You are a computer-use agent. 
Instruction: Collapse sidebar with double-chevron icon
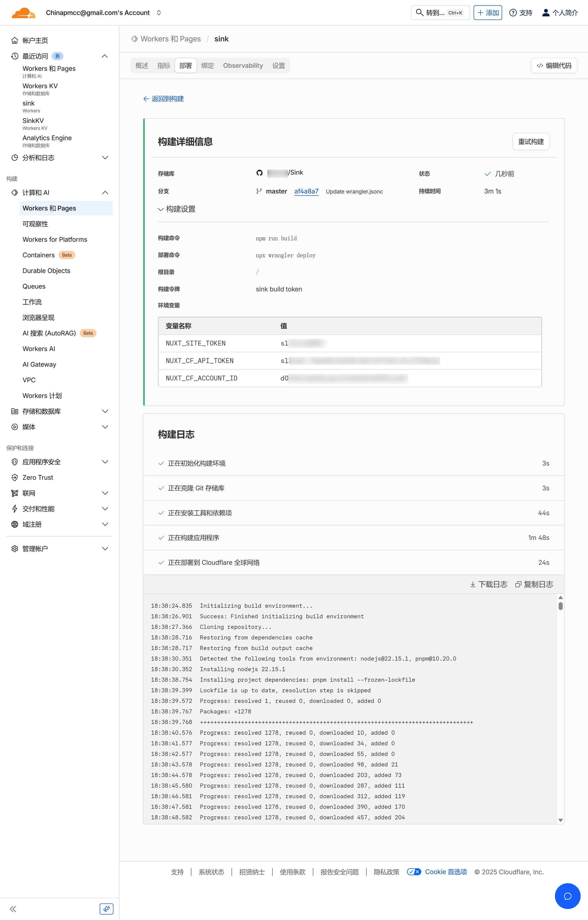[13, 909]
